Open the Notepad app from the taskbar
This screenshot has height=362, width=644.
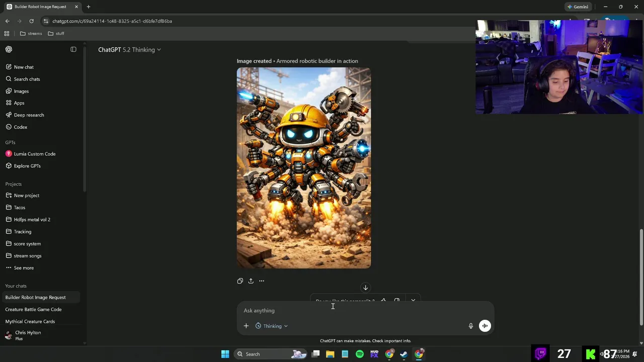point(345,354)
